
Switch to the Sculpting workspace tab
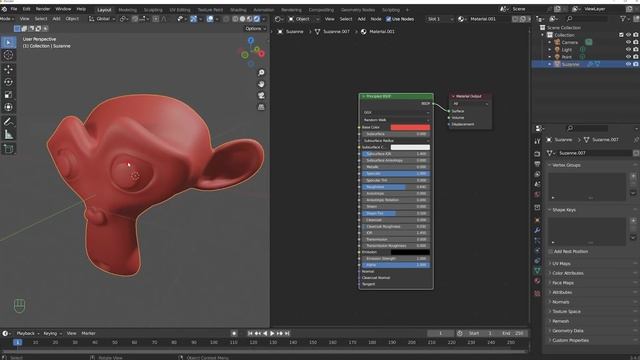(153, 10)
